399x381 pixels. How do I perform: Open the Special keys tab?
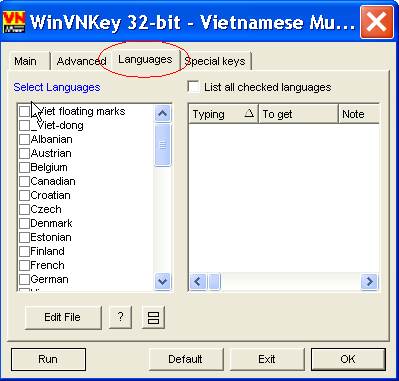tap(215, 61)
